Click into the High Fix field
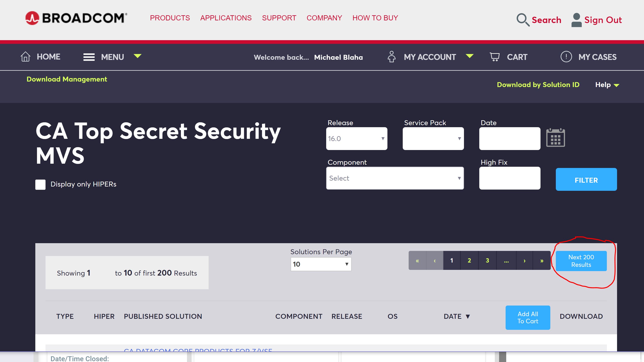644x362 pixels. pyautogui.click(x=509, y=178)
